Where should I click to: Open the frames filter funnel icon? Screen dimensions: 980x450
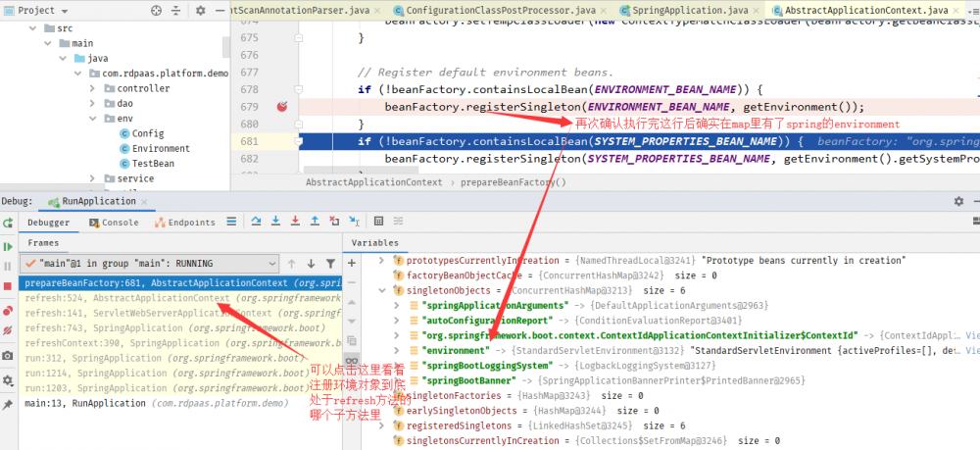(x=330, y=264)
